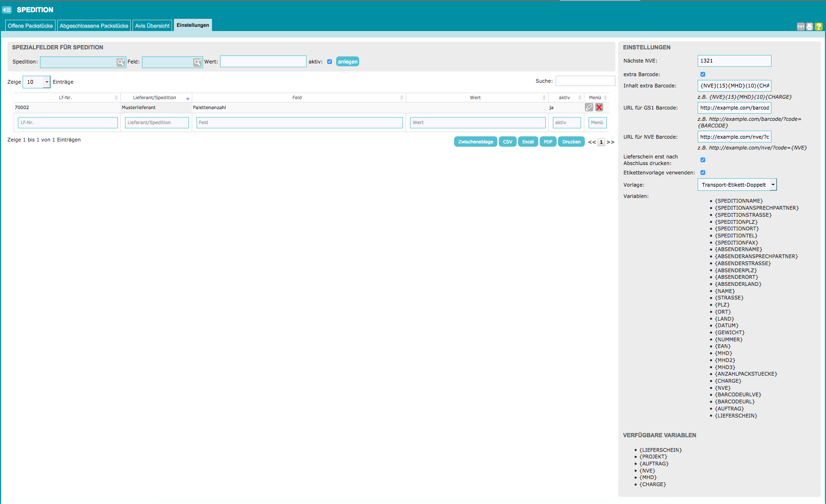Switch to Avis Übersicht tab

(x=152, y=26)
